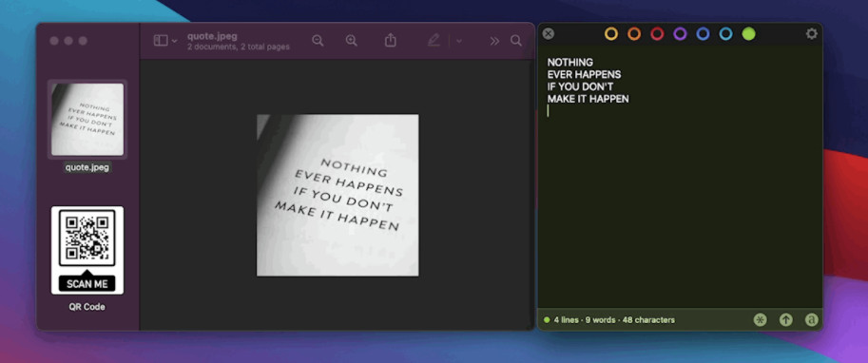
Task: Click the letter 'a' icon in note footer
Action: tap(812, 320)
